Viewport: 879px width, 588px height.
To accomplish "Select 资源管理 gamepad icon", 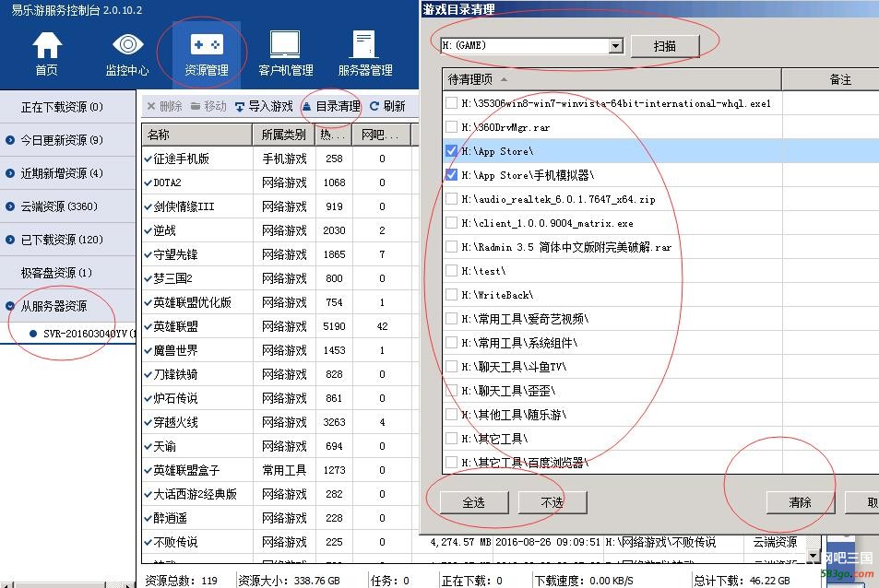I will point(206,44).
